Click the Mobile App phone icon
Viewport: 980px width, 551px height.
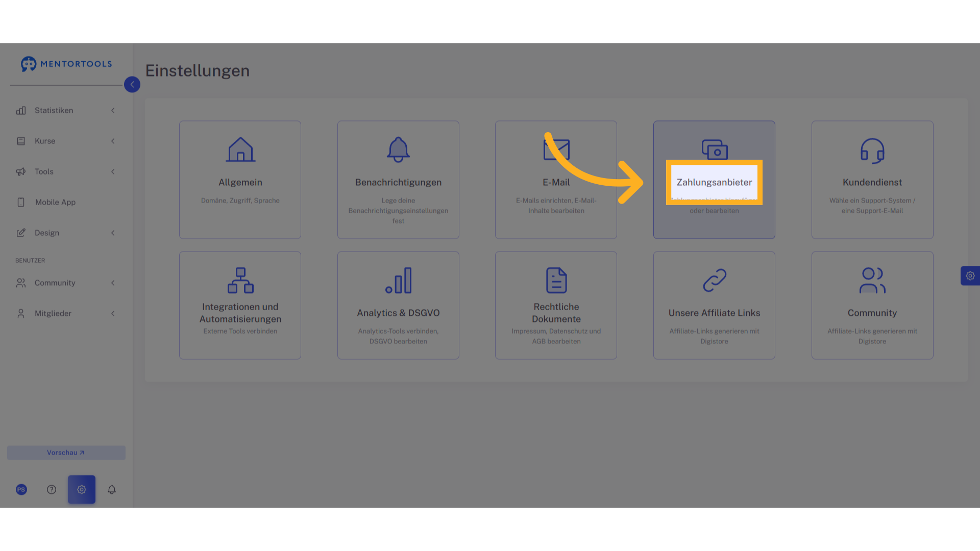21,203
